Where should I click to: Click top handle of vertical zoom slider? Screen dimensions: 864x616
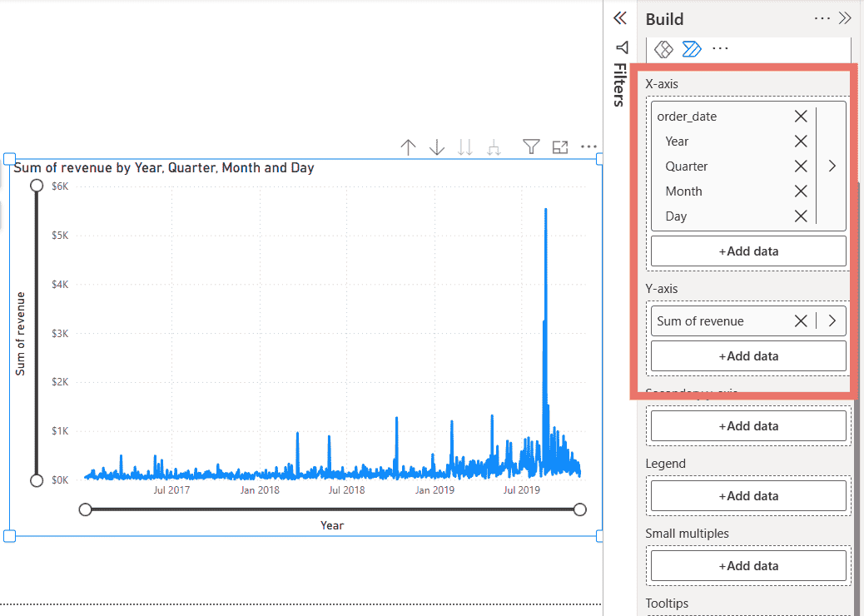(x=37, y=185)
